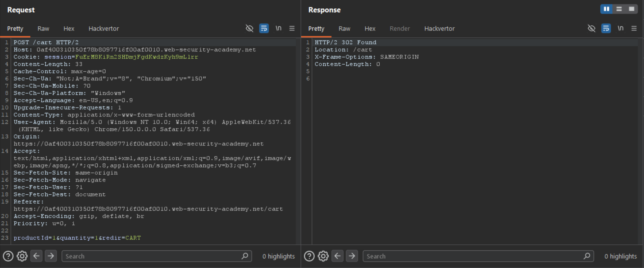The width and height of the screenshot is (644, 268).
Task: Toggle word wrap in Response panel
Action: (606, 28)
